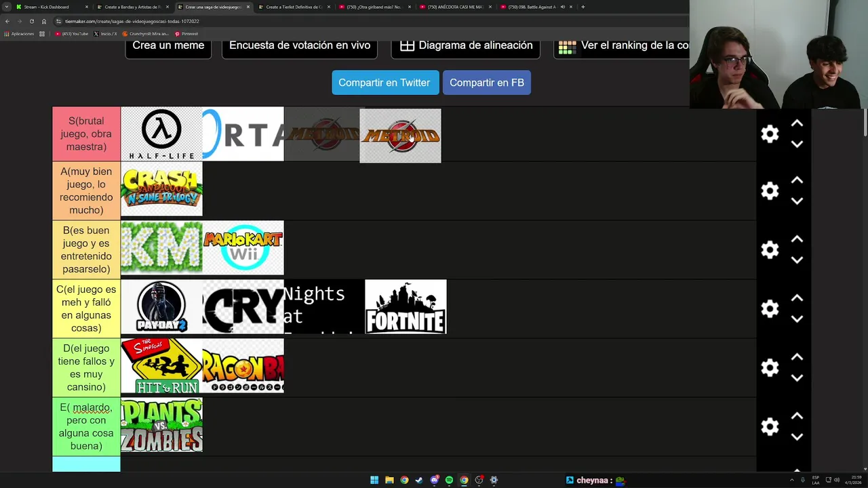Move S tier row down with arrow
Screen dimensions: 868x488
pyautogui.click(x=797, y=144)
